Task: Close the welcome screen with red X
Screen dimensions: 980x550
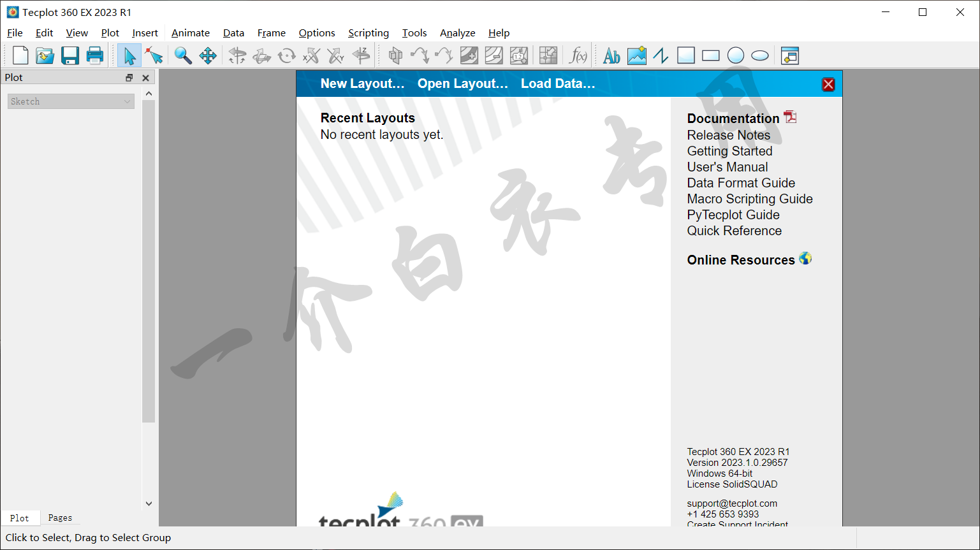Action: click(x=828, y=84)
